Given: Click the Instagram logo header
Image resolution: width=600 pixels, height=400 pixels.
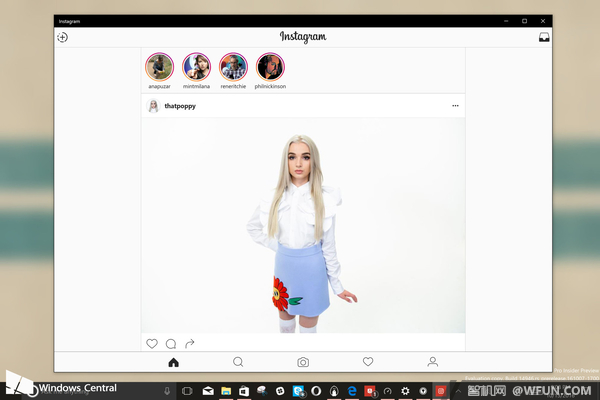Looking at the screenshot, I should click(303, 37).
